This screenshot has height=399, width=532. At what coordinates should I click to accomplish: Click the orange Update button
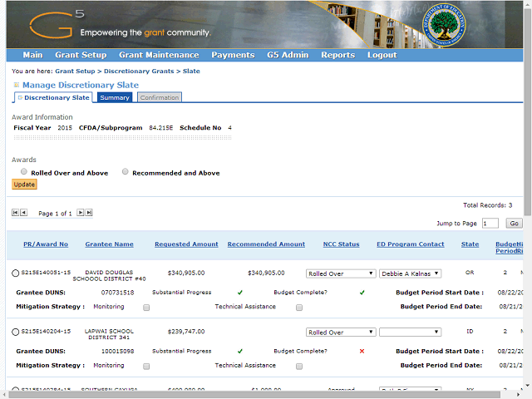click(x=24, y=185)
